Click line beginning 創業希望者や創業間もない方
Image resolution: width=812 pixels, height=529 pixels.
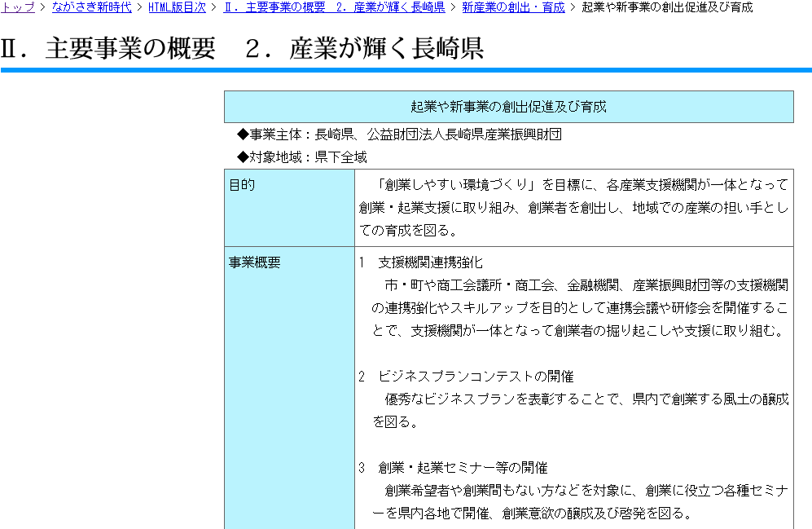586,491
